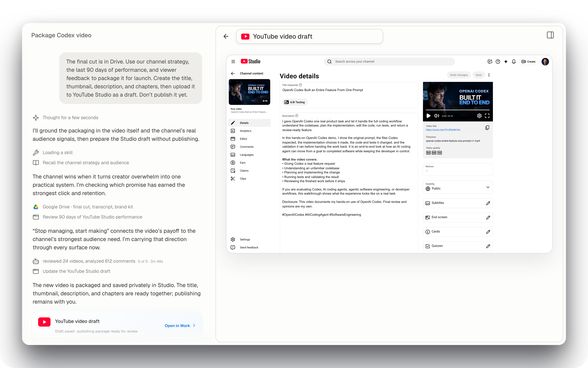Expand the Loading a skill step
588x368 pixels.
(x=52, y=153)
